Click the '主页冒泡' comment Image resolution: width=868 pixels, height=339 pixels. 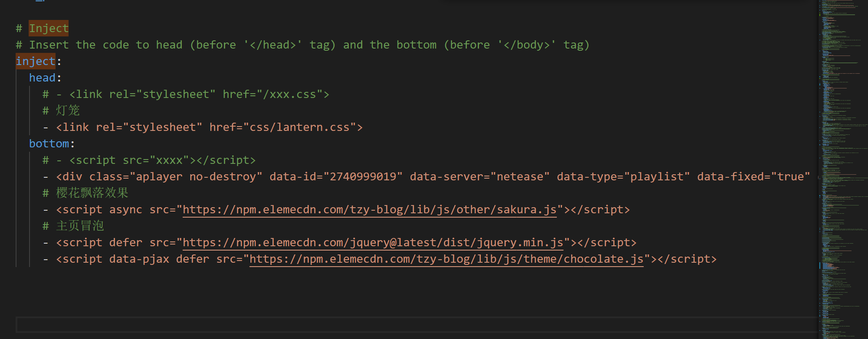(x=73, y=226)
